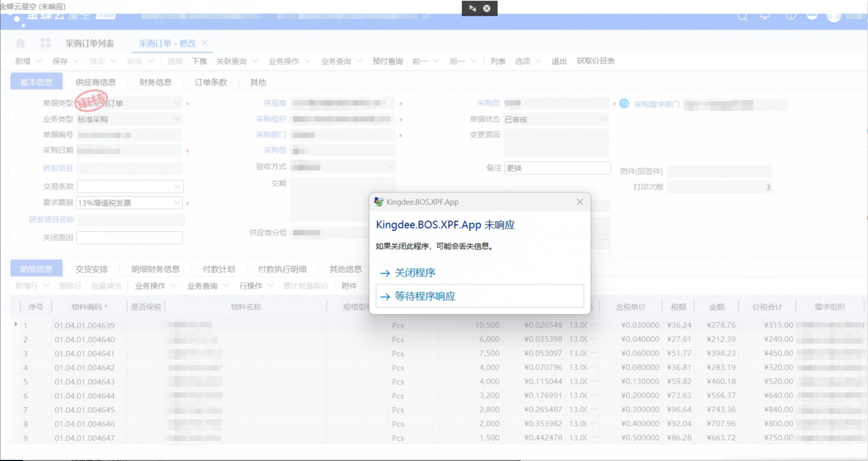Expand the 业务操作 arrow in main toolbar
Image resolution: width=868 pixels, height=461 pixels.
click(308, 61)
